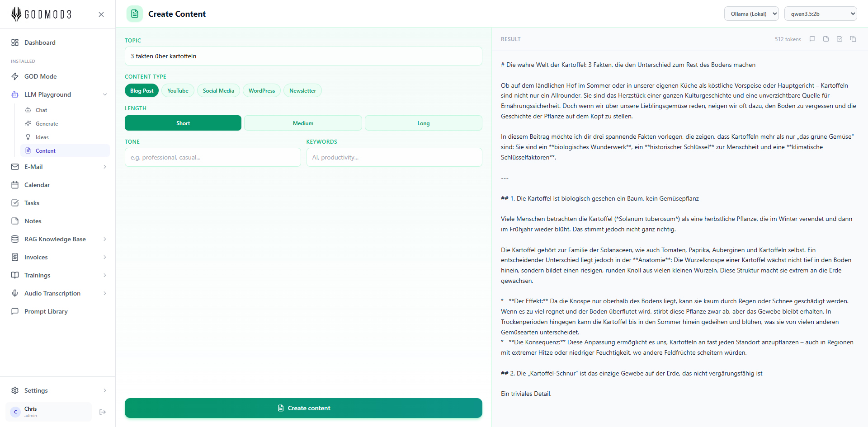Click the logout icon next to Chris
This screenshot has height=427, width=868.
[x=103, y=412]
